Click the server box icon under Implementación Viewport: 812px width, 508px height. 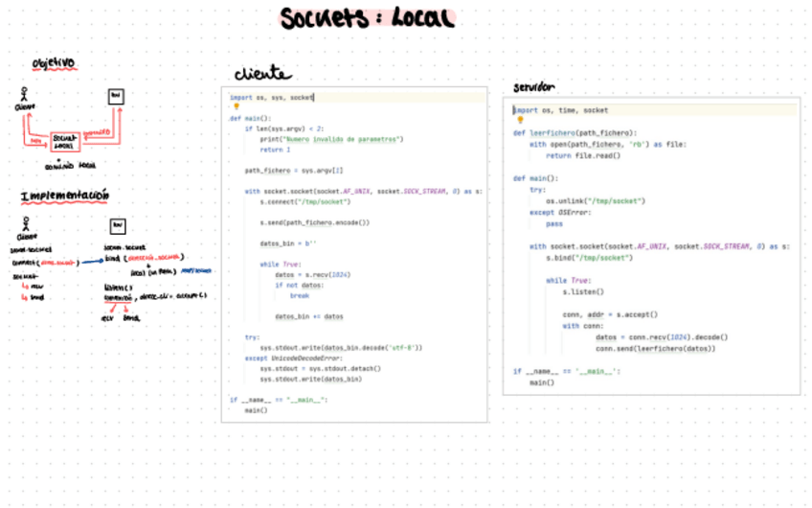tap(117, 225)
